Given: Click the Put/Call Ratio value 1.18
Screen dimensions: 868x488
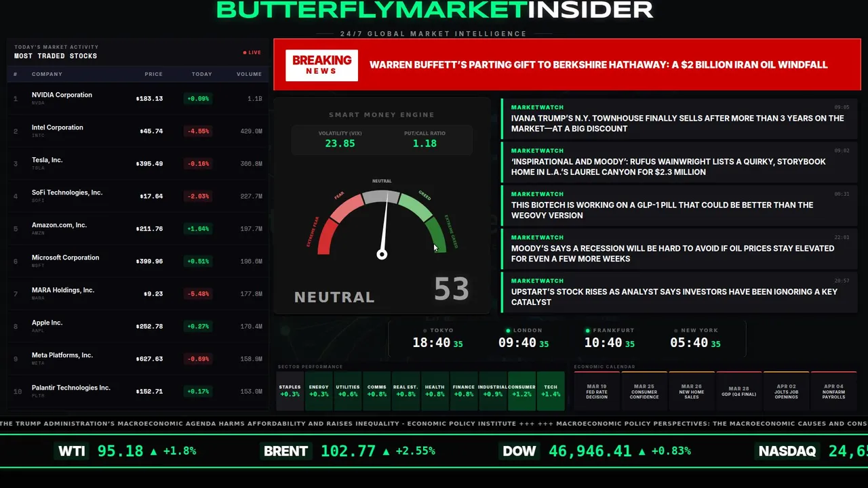Looking at the screenshot, I should (425, 144).
